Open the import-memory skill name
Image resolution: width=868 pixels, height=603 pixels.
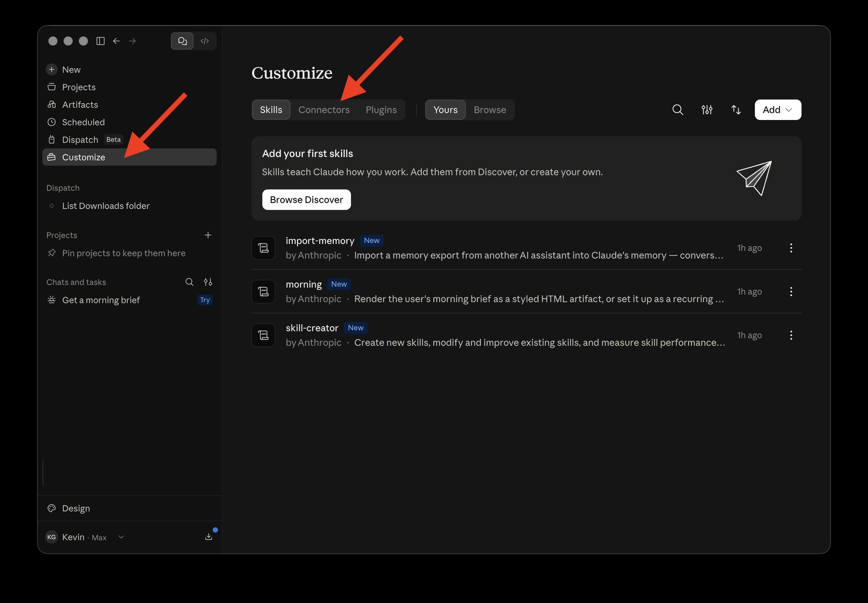click(320, 241)
